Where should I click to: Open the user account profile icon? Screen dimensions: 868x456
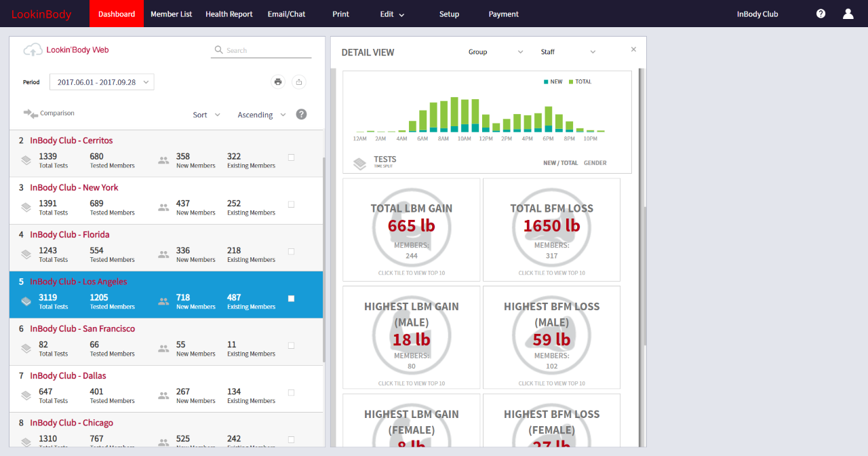click(848, 14)
